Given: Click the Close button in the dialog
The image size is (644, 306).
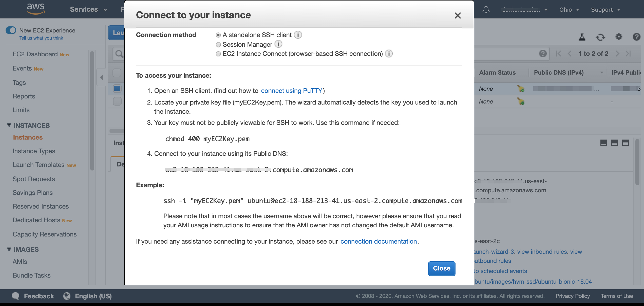Looking at the screenshot, I should (x=441, y=268).
